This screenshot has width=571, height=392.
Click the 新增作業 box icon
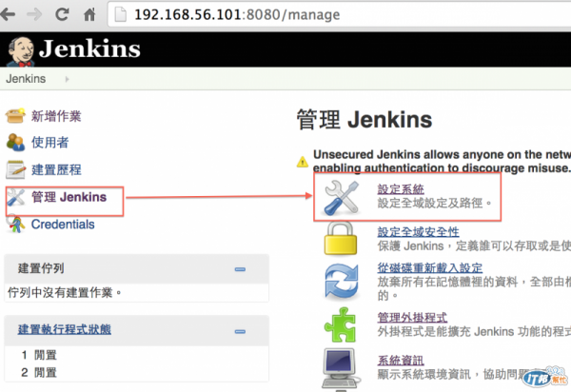(x=15, y=116)
